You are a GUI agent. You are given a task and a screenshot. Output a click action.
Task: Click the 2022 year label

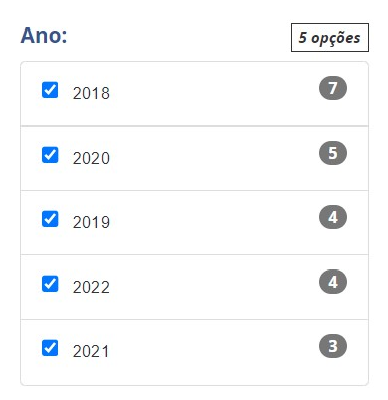click(x=91, y=287)
